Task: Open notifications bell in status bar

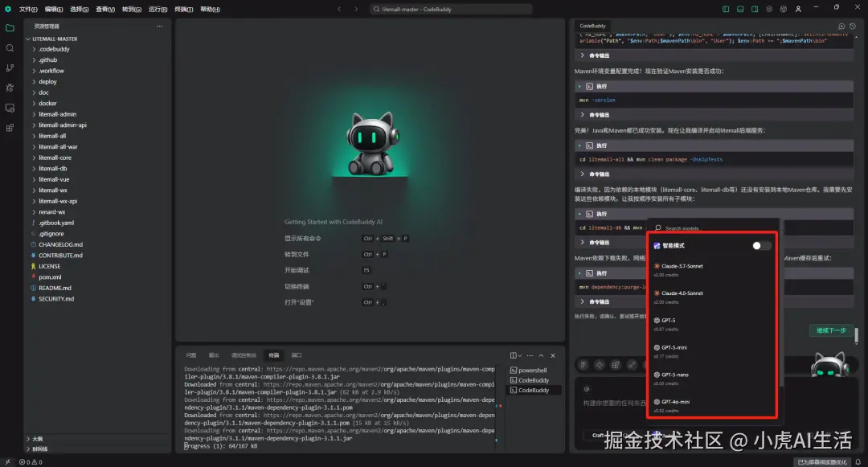Action: click(858, 462)
